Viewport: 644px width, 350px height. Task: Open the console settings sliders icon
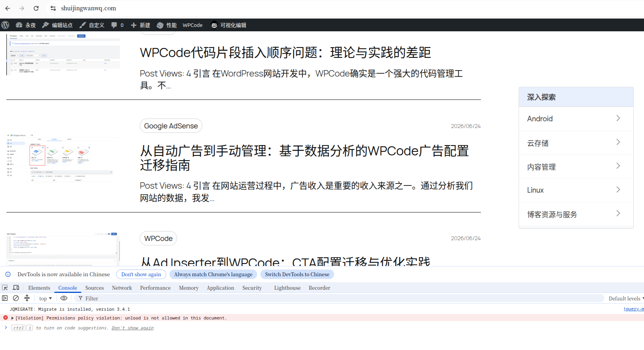27,298
